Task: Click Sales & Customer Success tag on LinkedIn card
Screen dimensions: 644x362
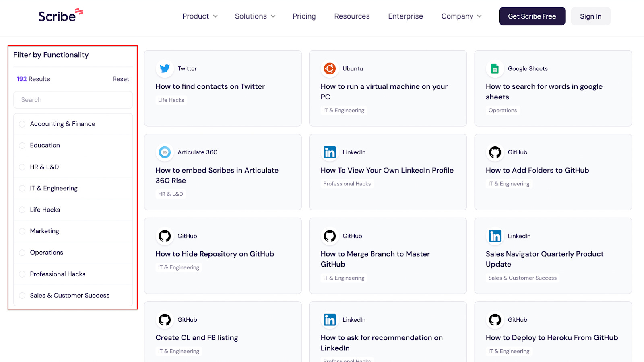Action: click(x=522, y=278)
